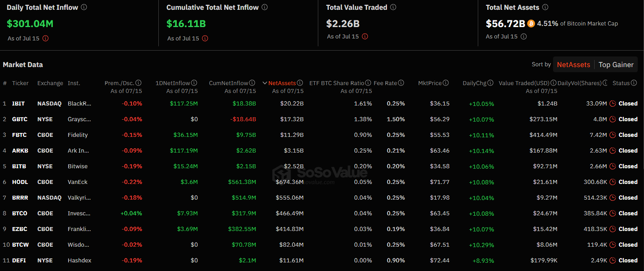Click the Inst. column header
The image size is (644, 271).
coord(74,83)
